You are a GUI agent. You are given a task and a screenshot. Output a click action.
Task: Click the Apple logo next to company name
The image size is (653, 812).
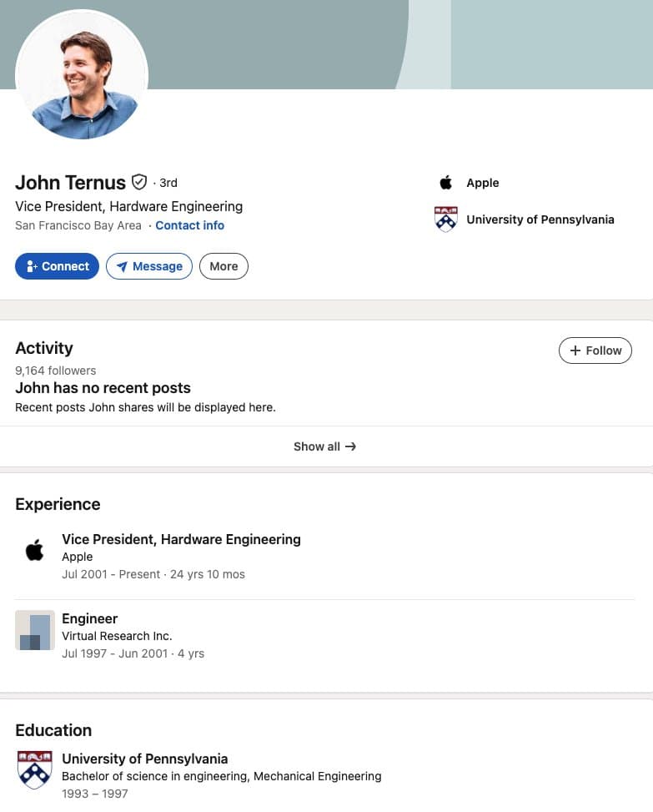tap(445, 182)
